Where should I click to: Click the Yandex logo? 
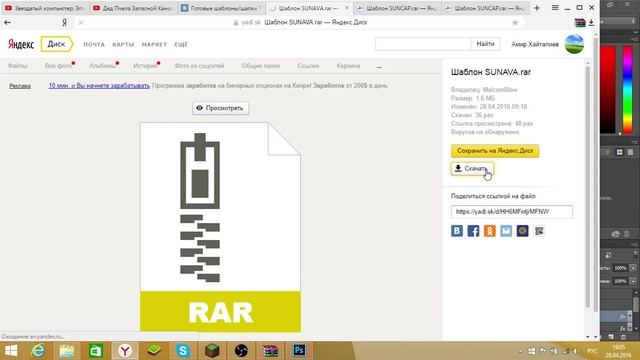tap(21, 44)
